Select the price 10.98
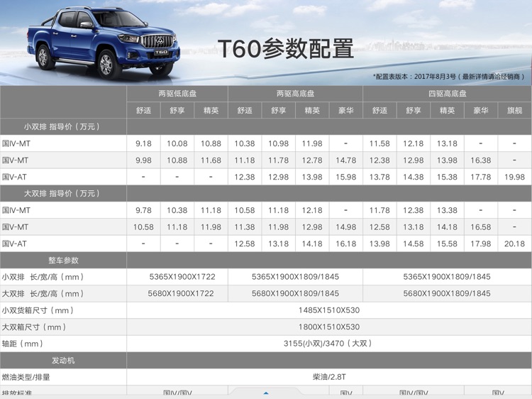 click(278, 143)
